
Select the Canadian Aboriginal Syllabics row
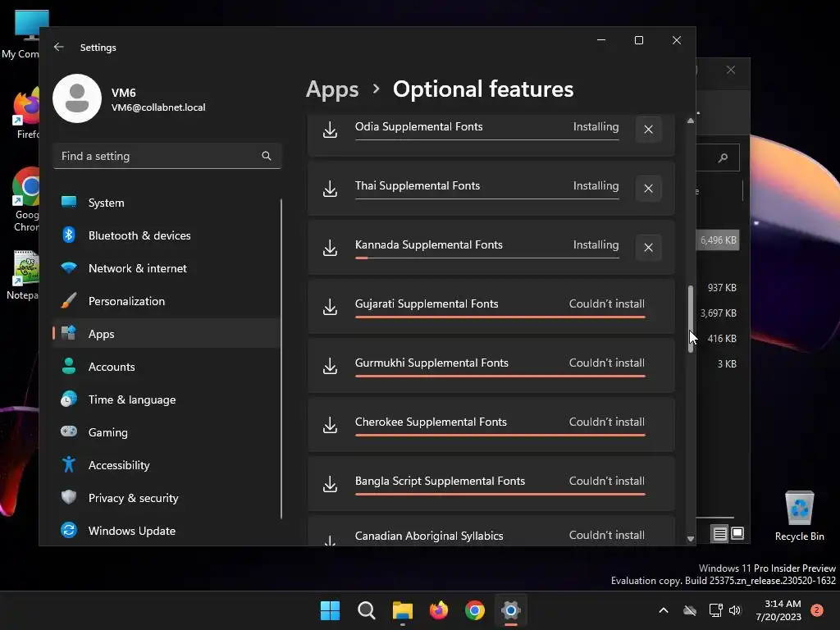click(491, 532)
